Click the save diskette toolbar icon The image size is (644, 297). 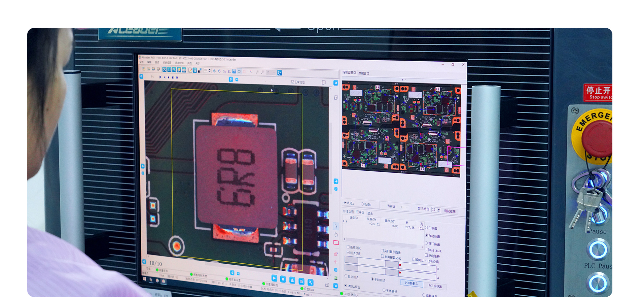(x=153, y=69)
